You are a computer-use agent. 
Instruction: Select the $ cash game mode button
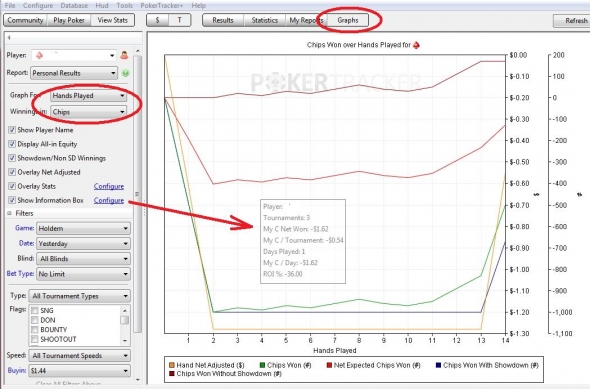click(x=157, y=20)
